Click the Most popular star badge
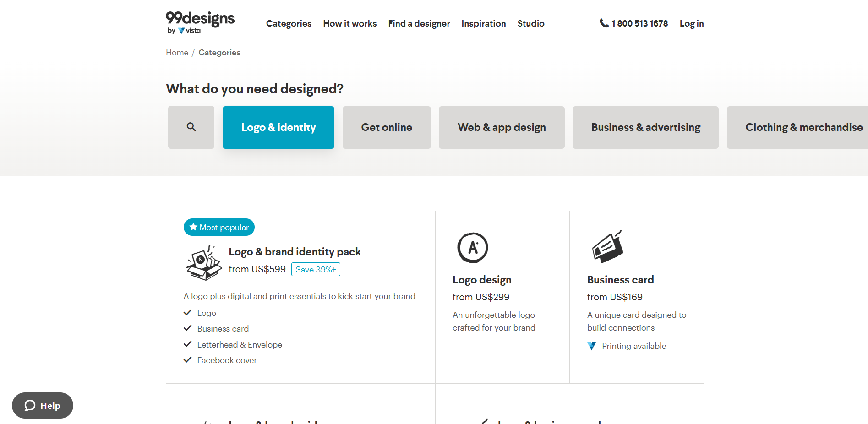 point(219,227)
